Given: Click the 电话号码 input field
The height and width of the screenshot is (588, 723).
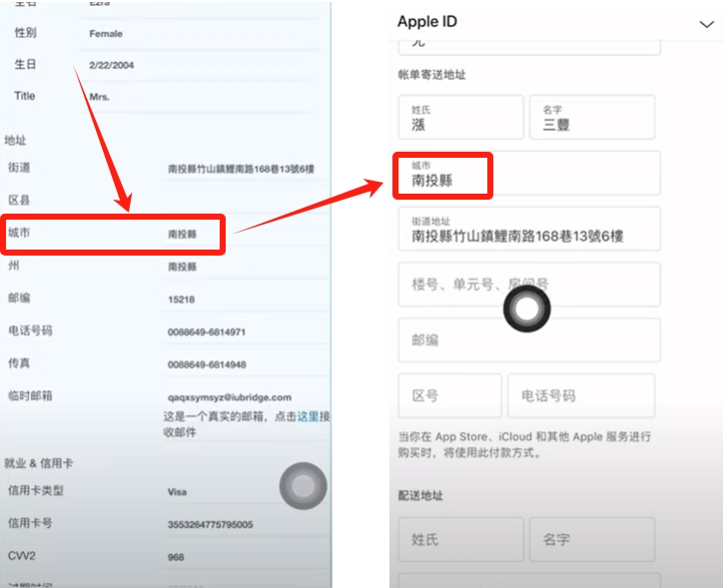Looking at the screenshot, I should coord(580,395).
